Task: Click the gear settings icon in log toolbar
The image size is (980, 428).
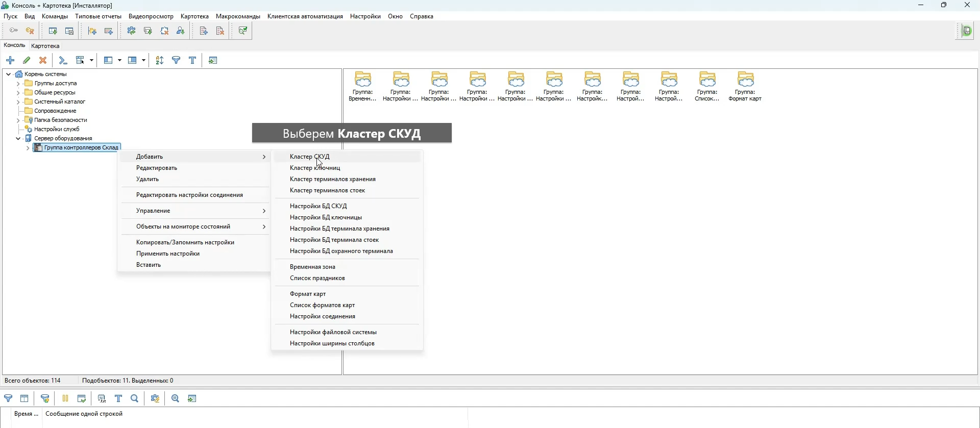Action: [156, 399]
